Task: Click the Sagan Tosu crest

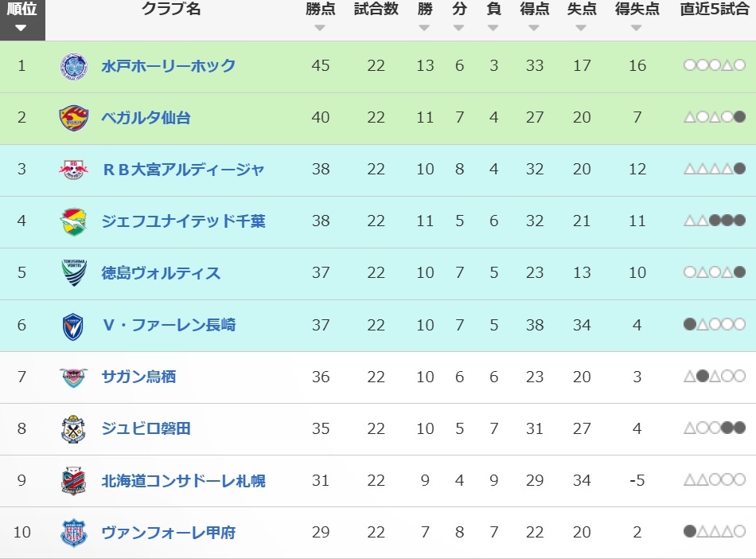Action: coord(74,377)
